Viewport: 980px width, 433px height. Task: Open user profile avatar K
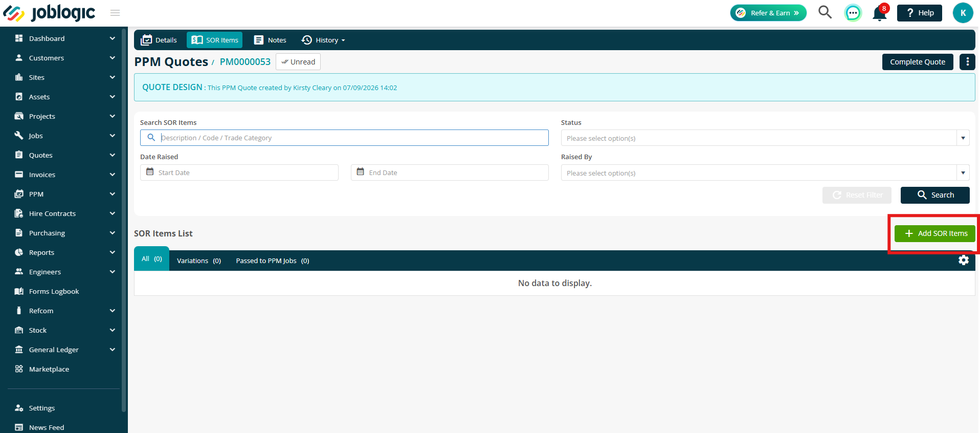(963, 13)
